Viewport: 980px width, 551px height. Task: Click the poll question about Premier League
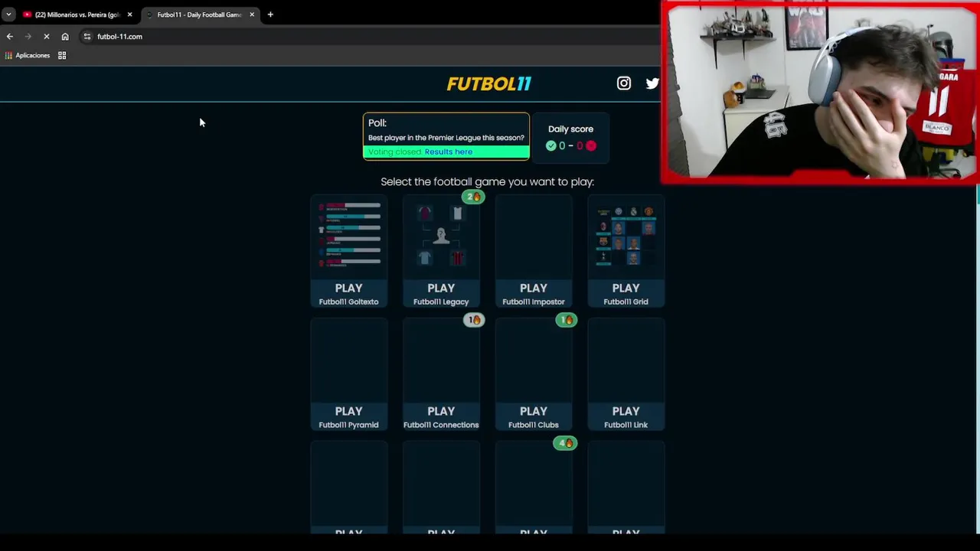click(x=446, y=138)
